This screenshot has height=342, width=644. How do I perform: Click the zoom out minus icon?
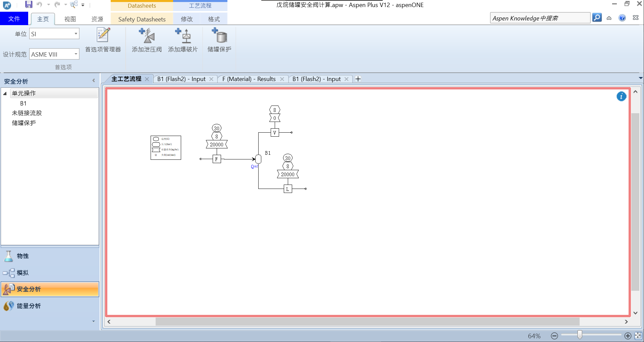[x=554, y=336]
